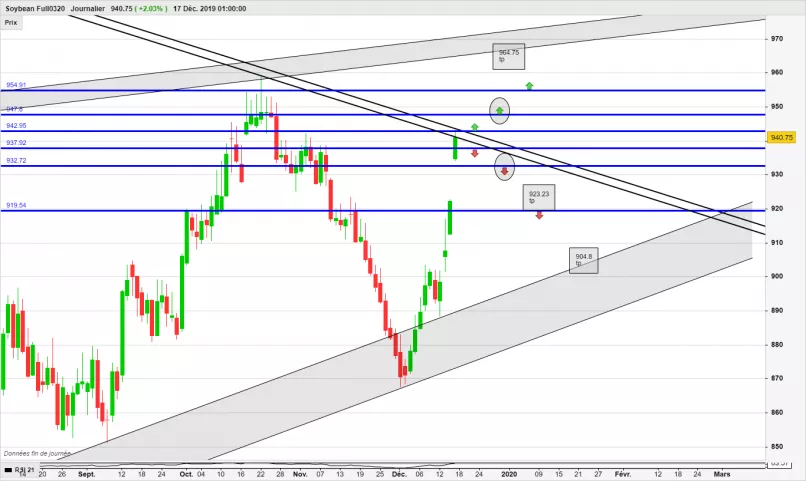Click the Déc. date axis label
Viewport: 806px width, 481px height.
tap(399, 474)
